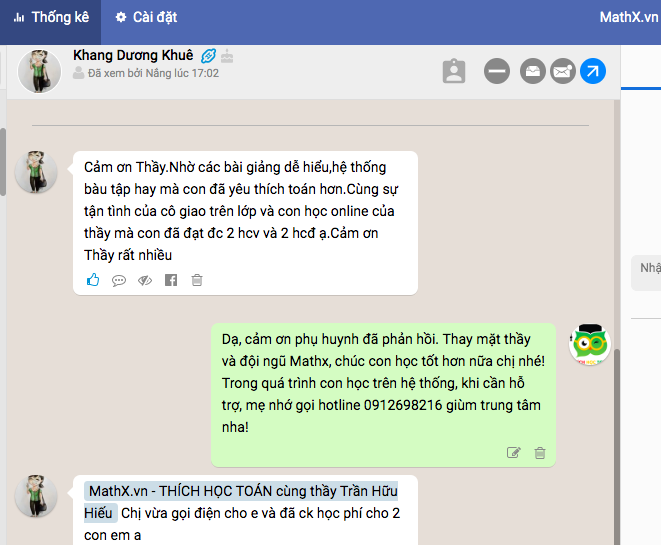Screen dimensions: 661x545
Task: Delete the green reply message
Action: click(x=540, y=453)
